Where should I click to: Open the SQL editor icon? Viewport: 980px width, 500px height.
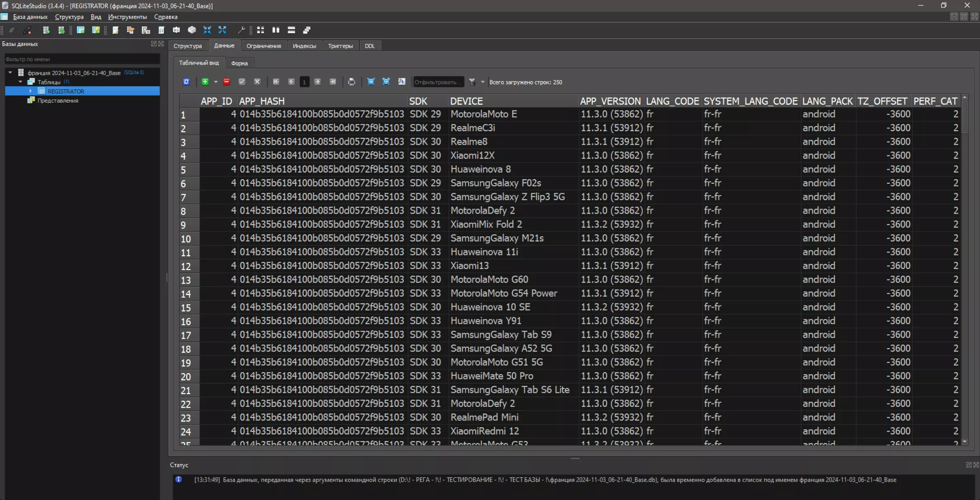tap(115, 30)
